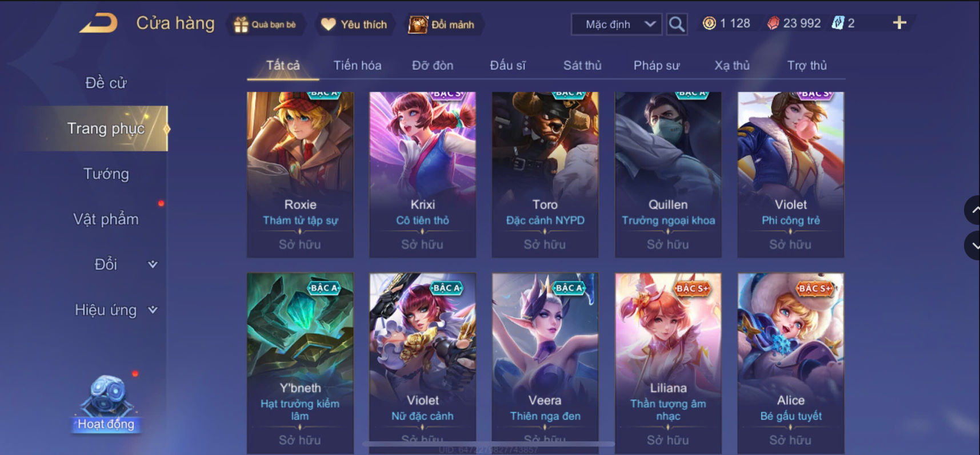
Task: Open the Mặc định sort dropdown
Action: pos(617,24)
